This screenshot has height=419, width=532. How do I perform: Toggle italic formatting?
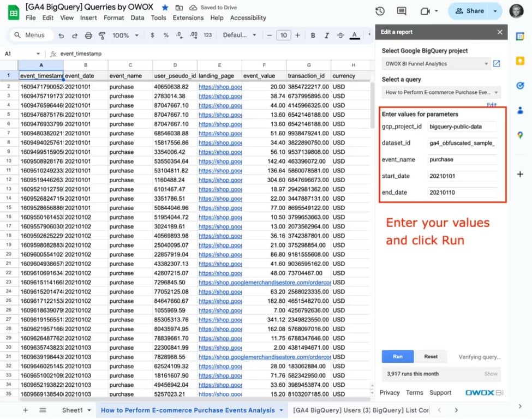coord(326,35)
